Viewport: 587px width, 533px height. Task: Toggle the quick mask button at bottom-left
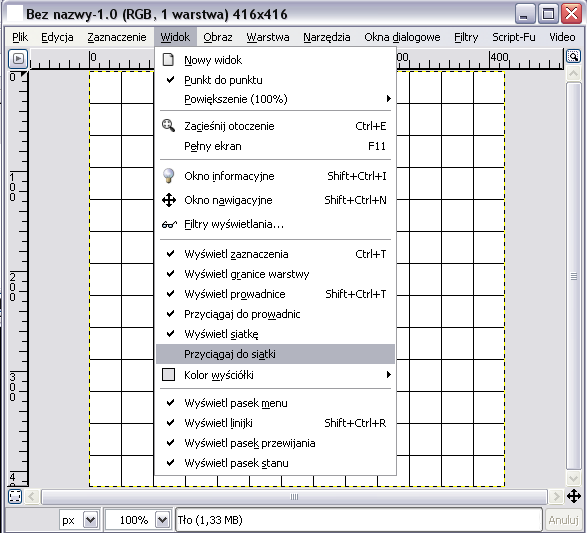tap(15, 497)
